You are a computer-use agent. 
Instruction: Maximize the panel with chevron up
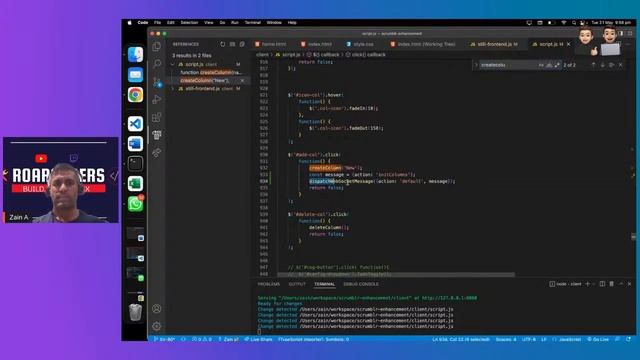tap(621, 284)
